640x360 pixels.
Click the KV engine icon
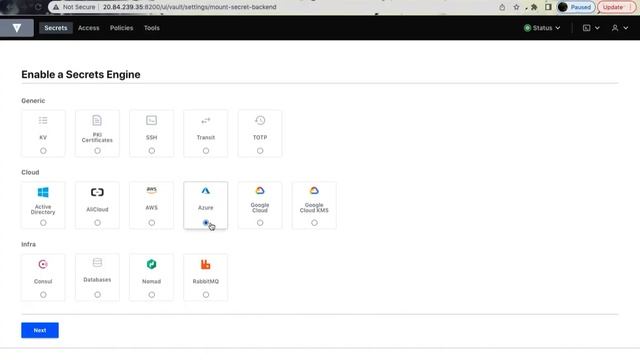point(43,120)
